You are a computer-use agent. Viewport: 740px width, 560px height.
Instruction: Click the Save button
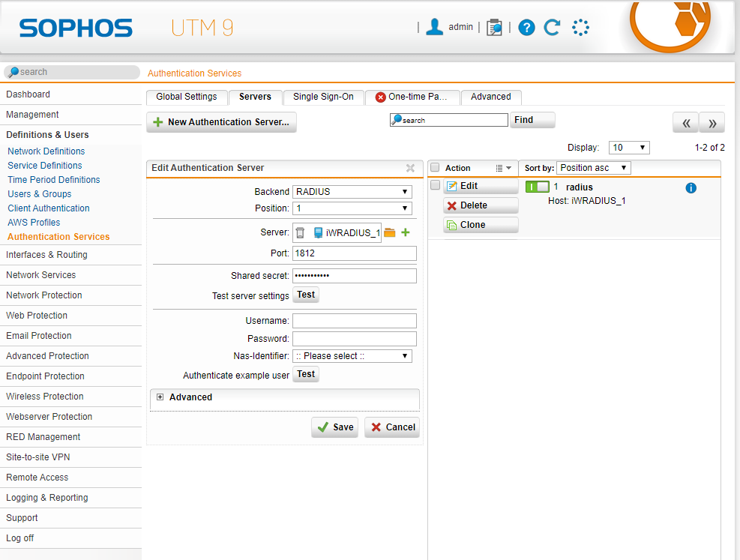point(334,427)
